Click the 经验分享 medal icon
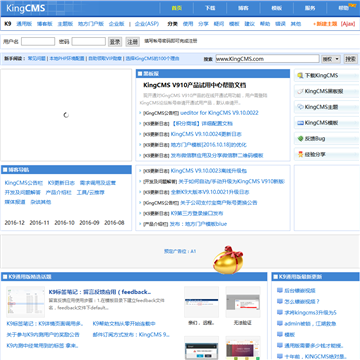Screen dimensions: 360x360 click(x=300, y=154)
